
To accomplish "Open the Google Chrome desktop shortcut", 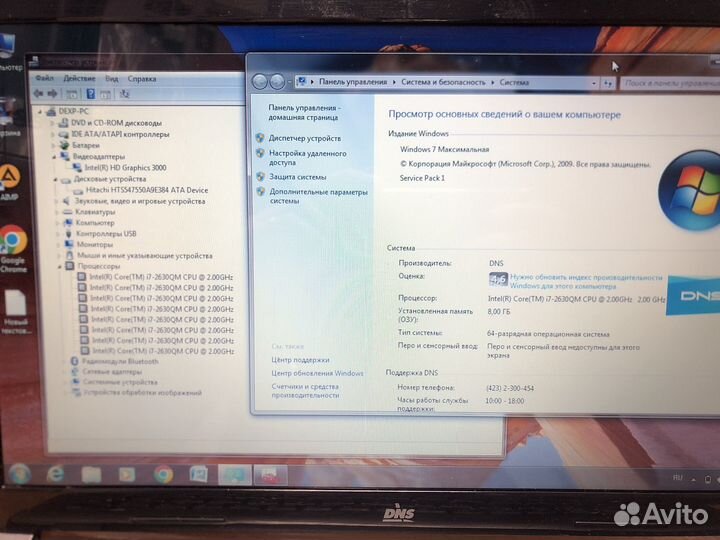I will (13, 248).
